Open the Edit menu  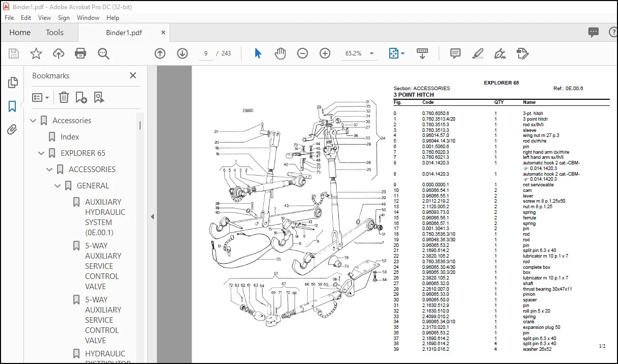(x=26, y=17)
